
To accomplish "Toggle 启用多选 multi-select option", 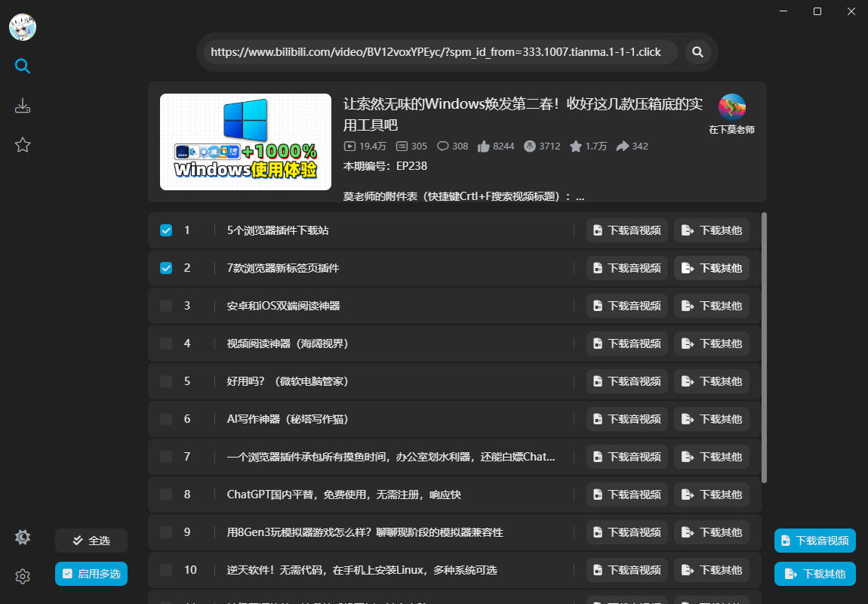I will 91,574.
